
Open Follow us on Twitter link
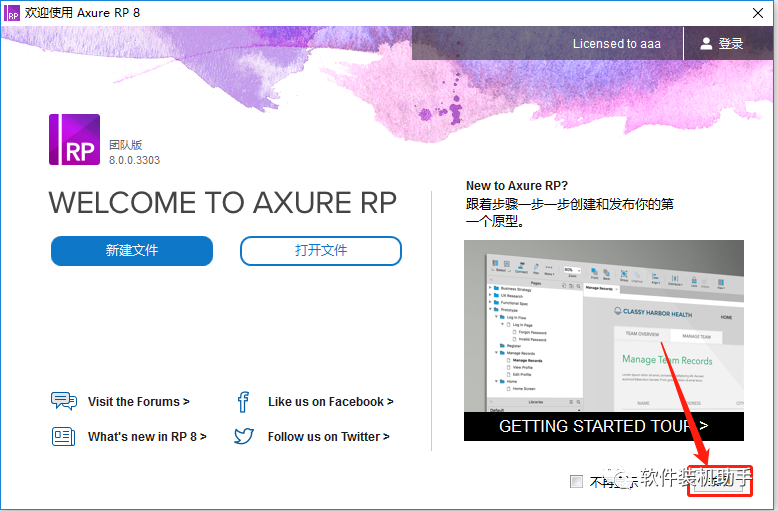click(328, 437)
